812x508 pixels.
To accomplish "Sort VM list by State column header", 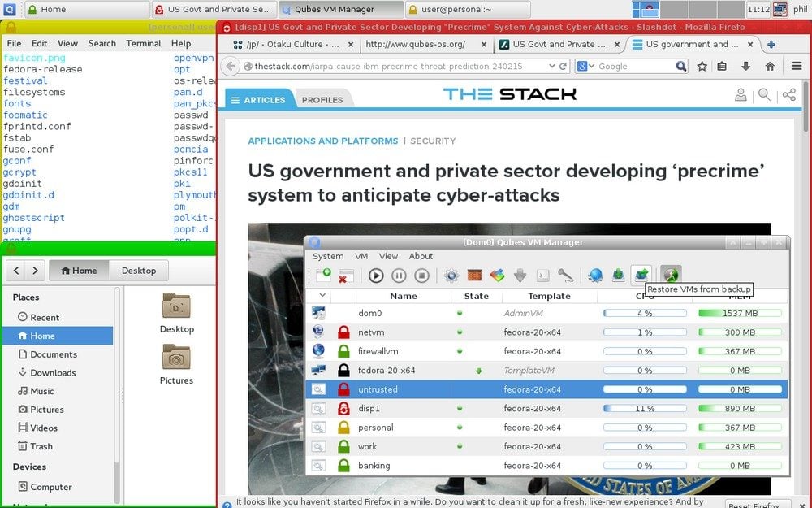I will pyautogui.click(x=477, y=296).
